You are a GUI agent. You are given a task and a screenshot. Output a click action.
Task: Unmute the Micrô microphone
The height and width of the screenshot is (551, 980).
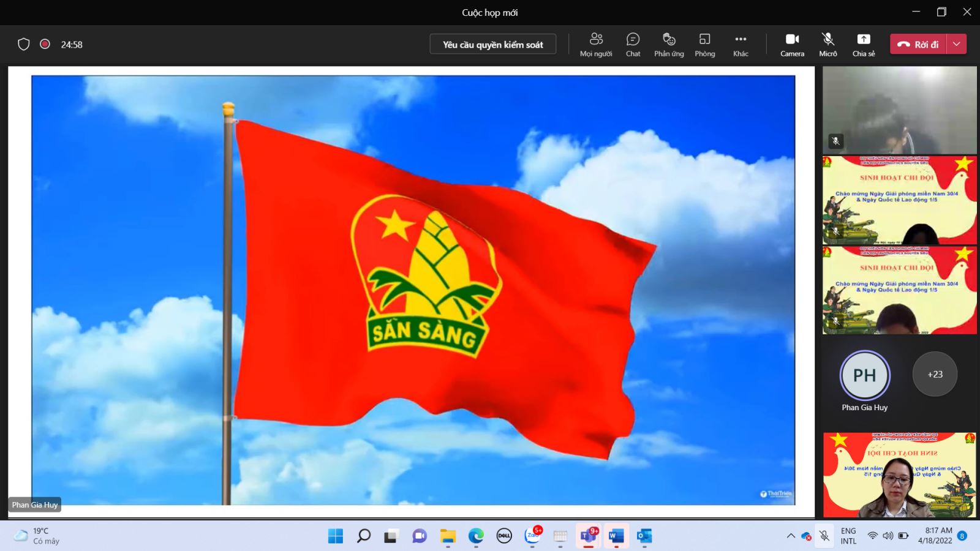pyautogui.click(x=828, y=45)
